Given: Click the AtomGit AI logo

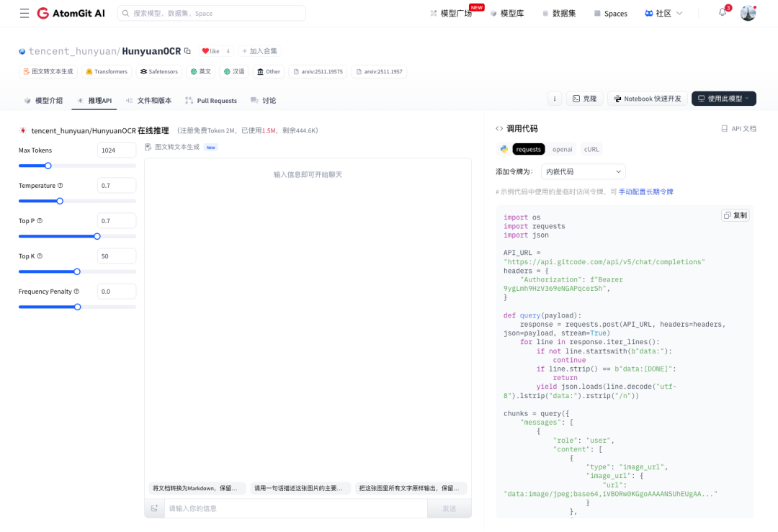Looking at the screenshot, I should pyautogui.click(x=71, y=14).
